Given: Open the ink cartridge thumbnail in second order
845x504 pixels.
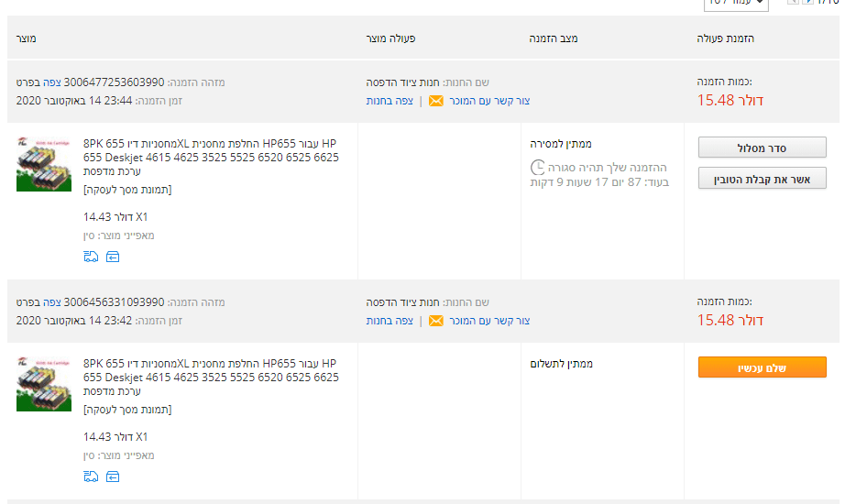Looking at the screenshot, I should tap(44, 383).
